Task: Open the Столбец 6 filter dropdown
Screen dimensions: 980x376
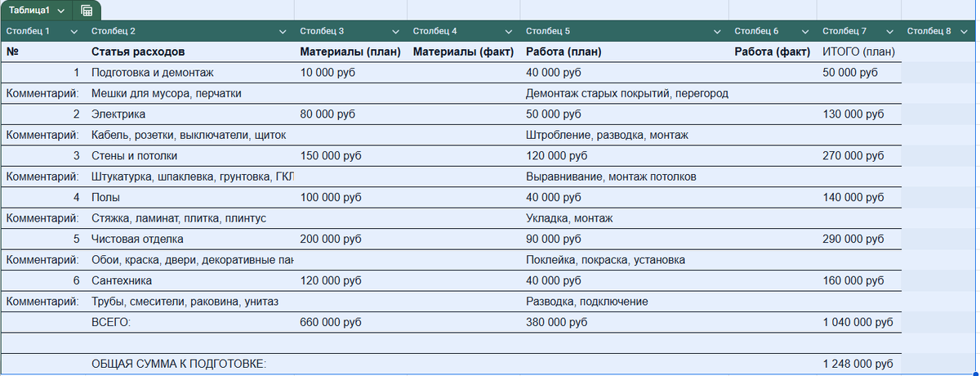Action: click(x=805, y=32)
